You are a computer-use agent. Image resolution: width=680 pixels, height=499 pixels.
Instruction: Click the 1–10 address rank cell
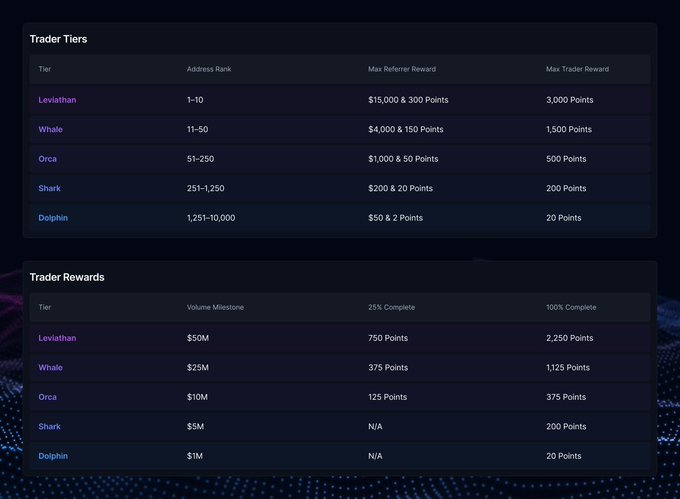point(195,100)
